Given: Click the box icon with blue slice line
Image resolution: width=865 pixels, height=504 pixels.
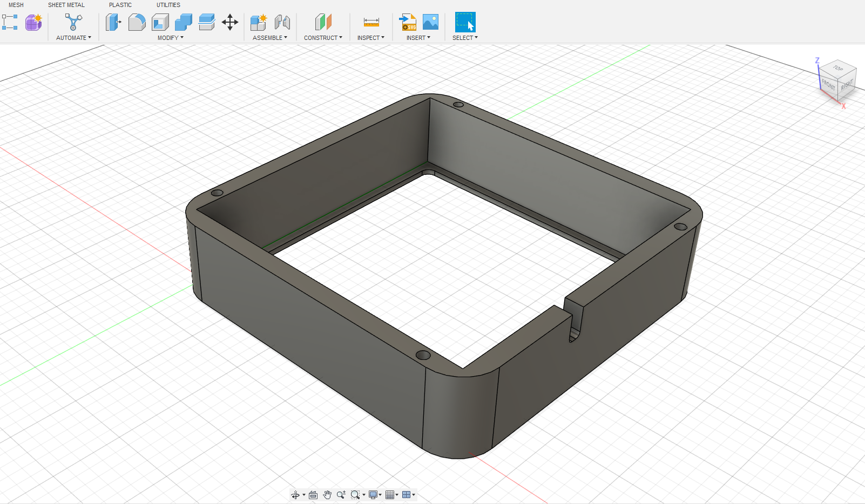Looking at the screenshot, I should point(207,22).
